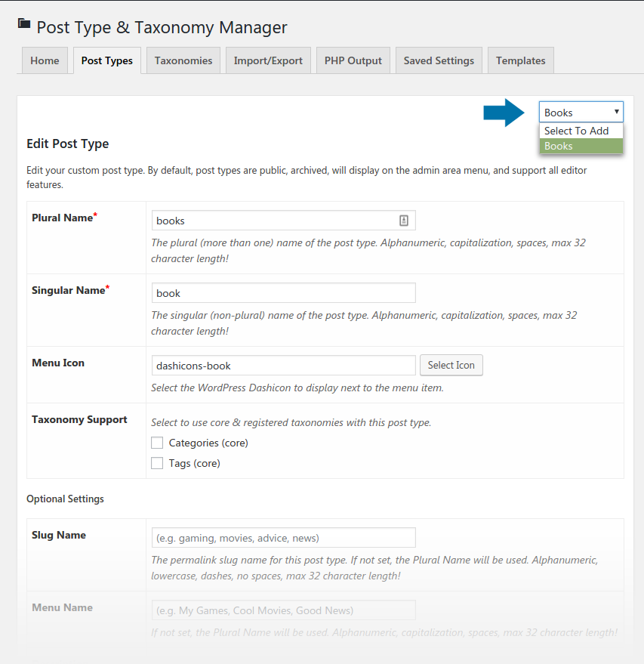
Task: Select the Post Types tab
Action: tap(106, 60)
